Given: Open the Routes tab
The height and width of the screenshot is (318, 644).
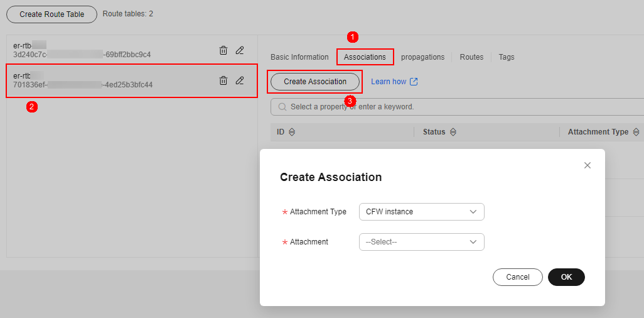Looking at the screenshot, I should pyautogui.click(x=471, y=57).
